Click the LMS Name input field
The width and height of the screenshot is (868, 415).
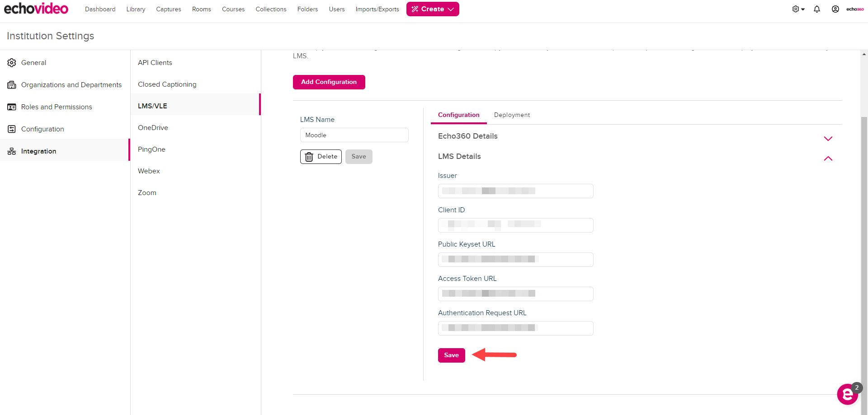tap(354, 135)
